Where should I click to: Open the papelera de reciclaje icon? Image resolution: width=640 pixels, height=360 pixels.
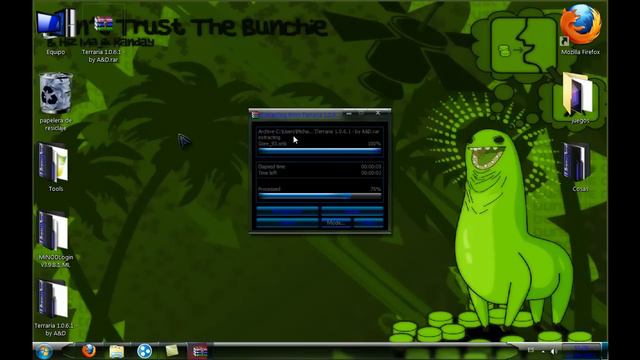point(56,102)
